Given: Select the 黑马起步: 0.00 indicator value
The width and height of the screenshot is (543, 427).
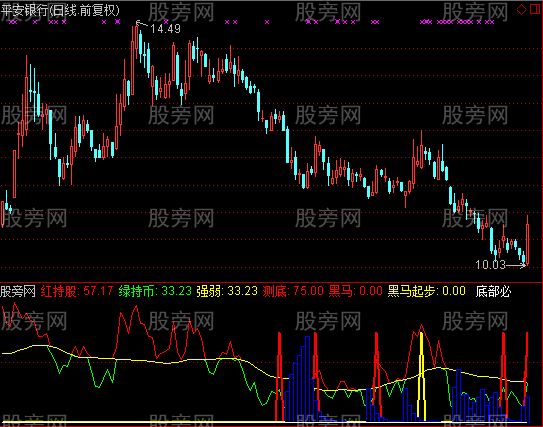Looking at the screenshot, I should (x=426, y=291).
